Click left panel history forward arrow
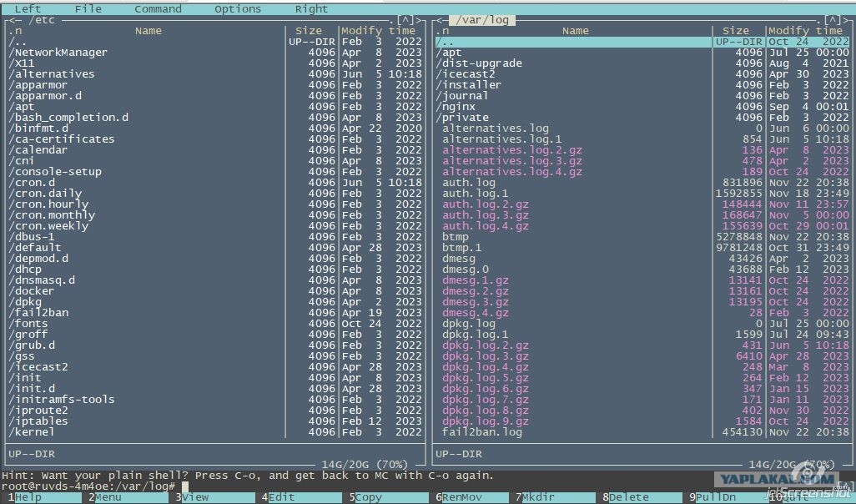This screenshot has height=504, width=856. (x=420, y=20)
